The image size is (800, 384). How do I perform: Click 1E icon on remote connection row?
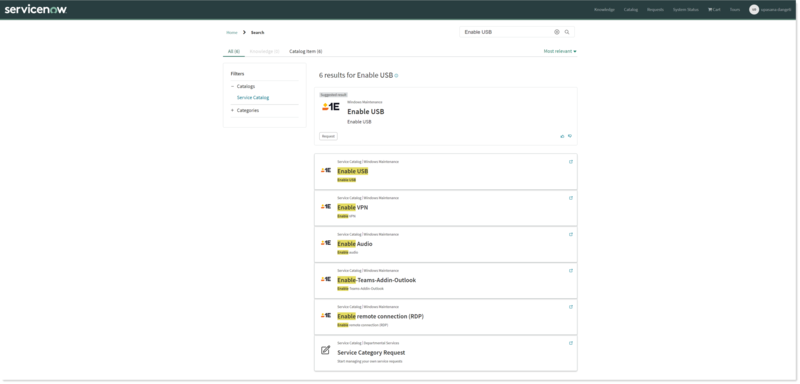[x=326, y=315]
